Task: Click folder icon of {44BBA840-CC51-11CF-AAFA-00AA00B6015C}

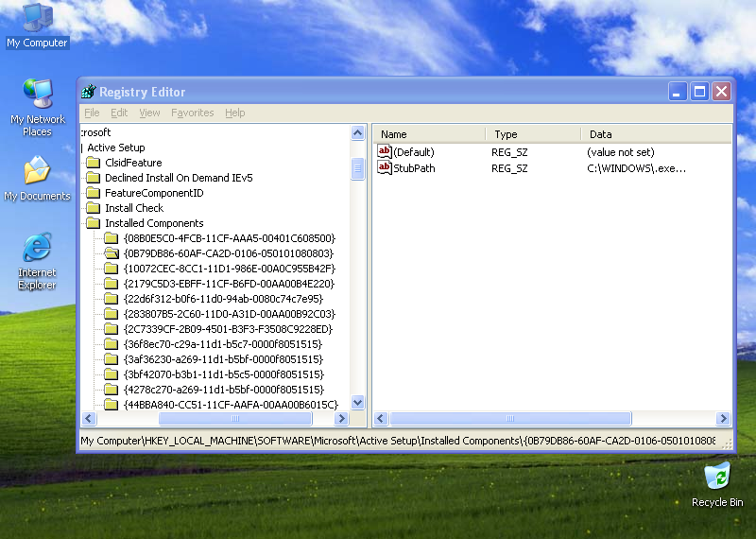Action: 112,405
